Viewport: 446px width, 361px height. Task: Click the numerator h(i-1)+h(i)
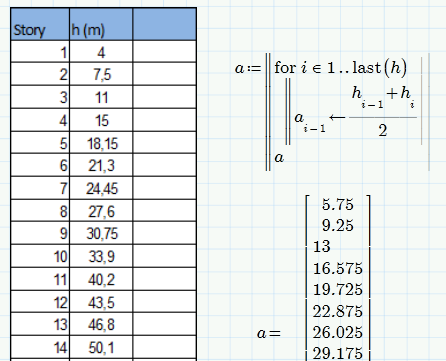383,97
